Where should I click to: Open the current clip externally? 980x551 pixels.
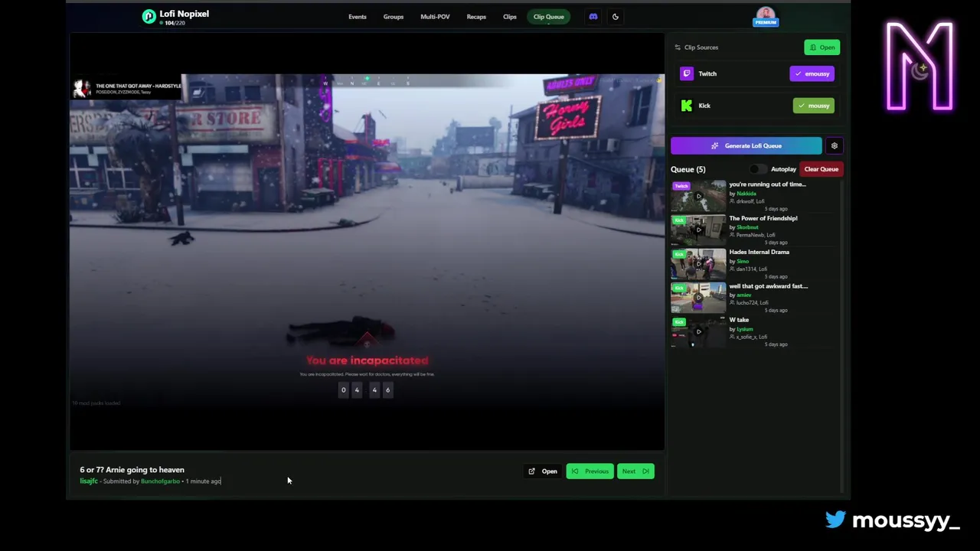pyautogui.click(x=543, y=471)
